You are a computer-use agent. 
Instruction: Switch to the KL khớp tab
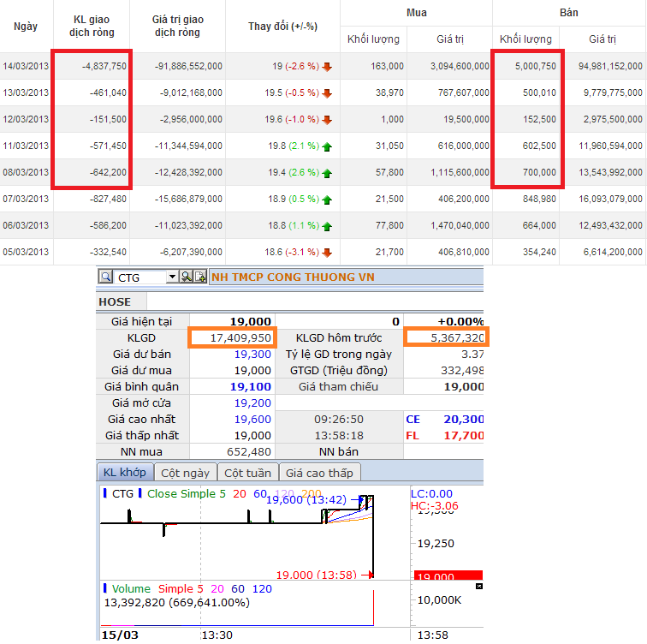[125, 472]
